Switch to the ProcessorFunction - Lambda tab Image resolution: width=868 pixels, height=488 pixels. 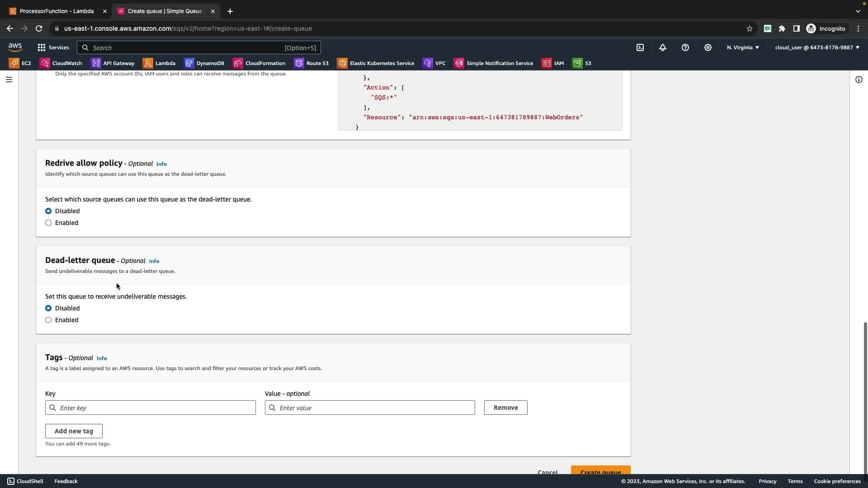57,11
